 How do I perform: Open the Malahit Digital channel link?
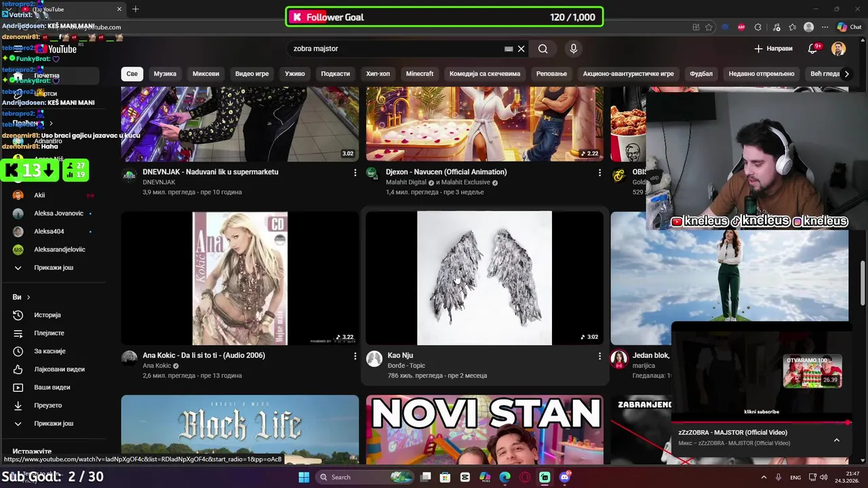pyautogui.click(x=406, y=182)
